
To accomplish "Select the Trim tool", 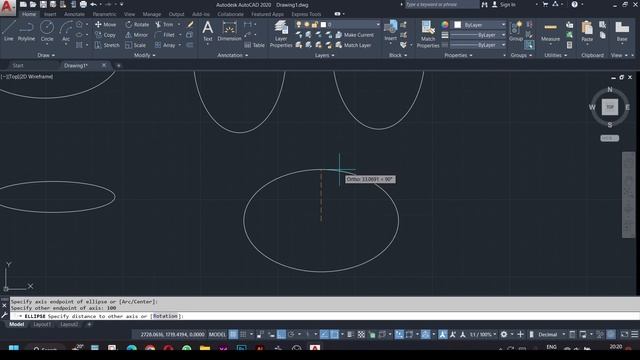I will click(164, 24).
